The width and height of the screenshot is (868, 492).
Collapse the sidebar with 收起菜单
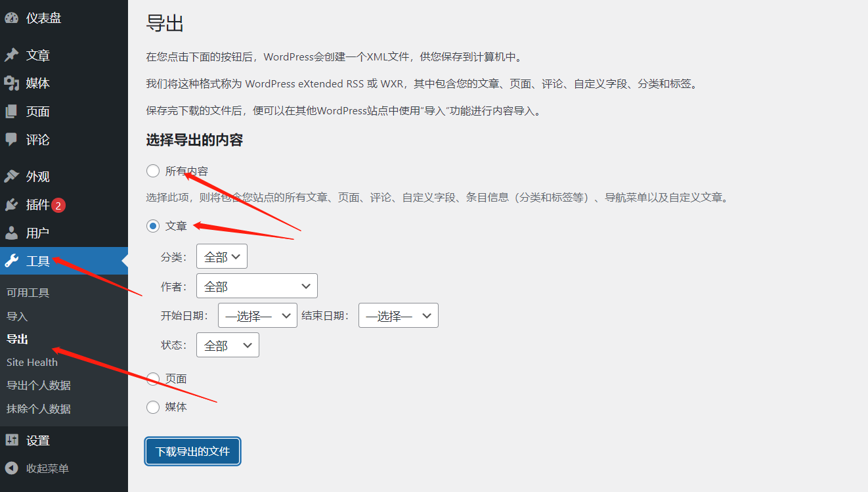click(47, 469)
